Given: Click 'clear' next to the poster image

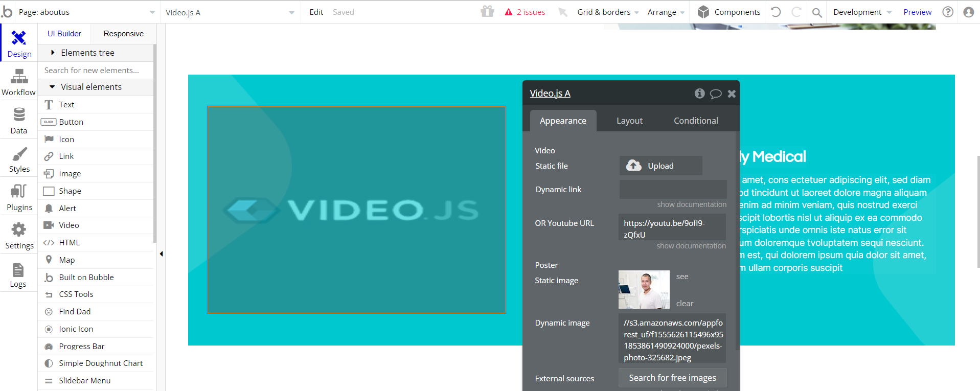Looking at the screenshot, I should [x=685, y=304].
